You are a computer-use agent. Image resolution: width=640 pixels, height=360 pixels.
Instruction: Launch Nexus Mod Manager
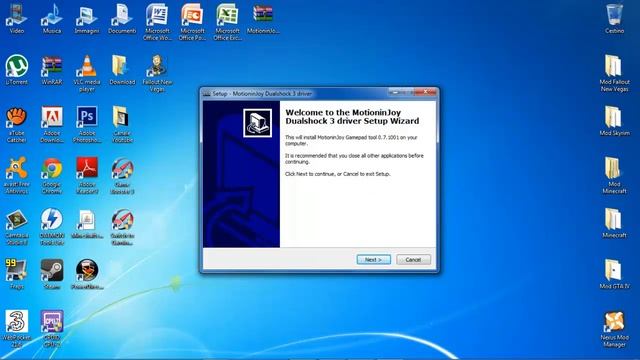tap(614, 329)
